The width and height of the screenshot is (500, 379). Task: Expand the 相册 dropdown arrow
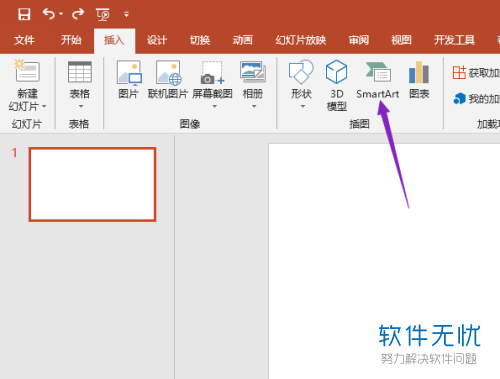point(254,106)
